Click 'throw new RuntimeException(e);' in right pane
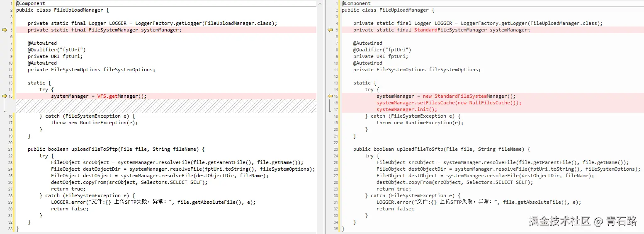Image resolution: width=644 pixels, height=234 pixels. point(420,123)
